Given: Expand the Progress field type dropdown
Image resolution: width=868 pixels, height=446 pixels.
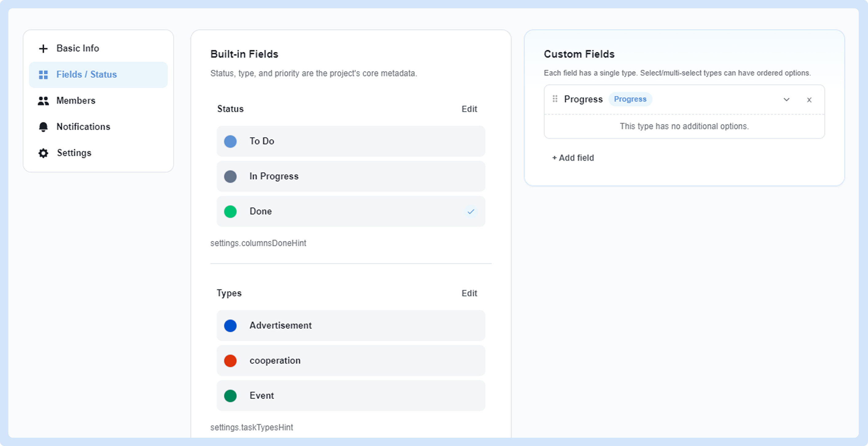Looking at the screenshot, I should (787, 100).
